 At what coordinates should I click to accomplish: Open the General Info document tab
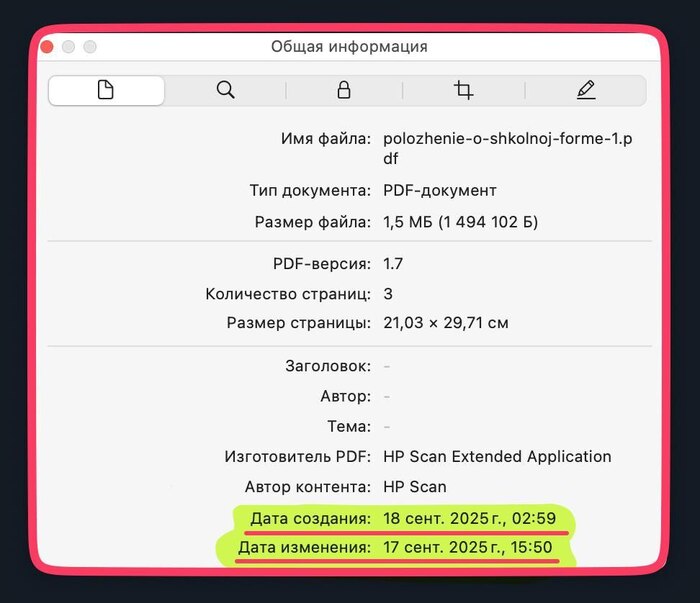pyautogui.click(x=106, y=90)
